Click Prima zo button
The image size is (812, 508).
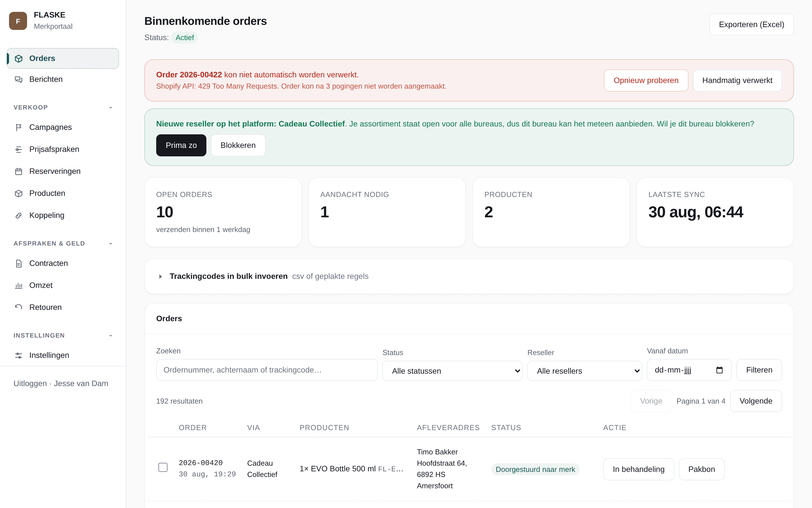[x=181, y=145]
